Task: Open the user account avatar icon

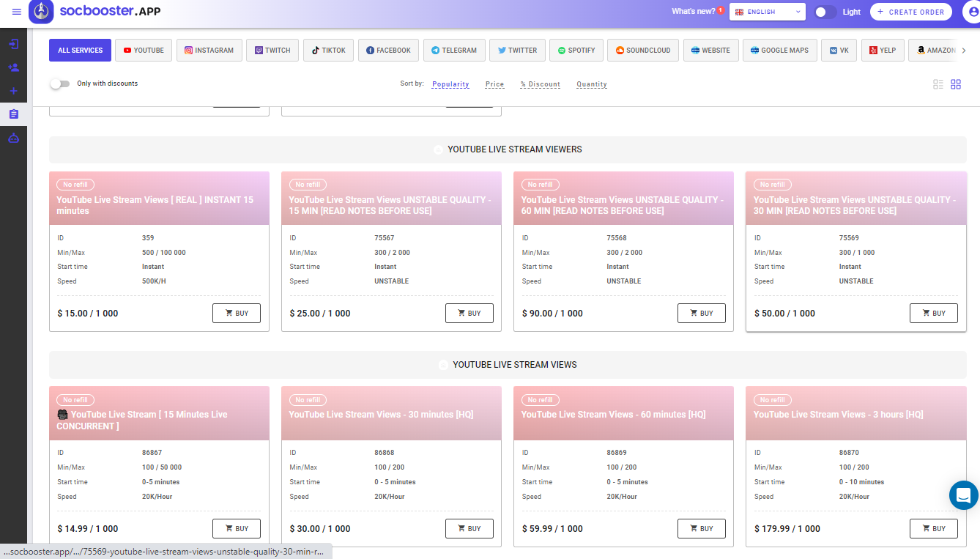Action: pos(973,12)
